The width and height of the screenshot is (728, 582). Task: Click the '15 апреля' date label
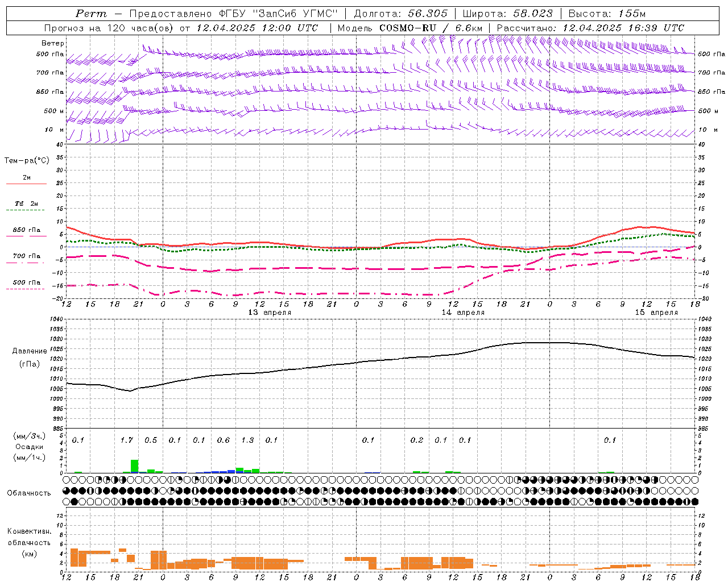[656, 313]
